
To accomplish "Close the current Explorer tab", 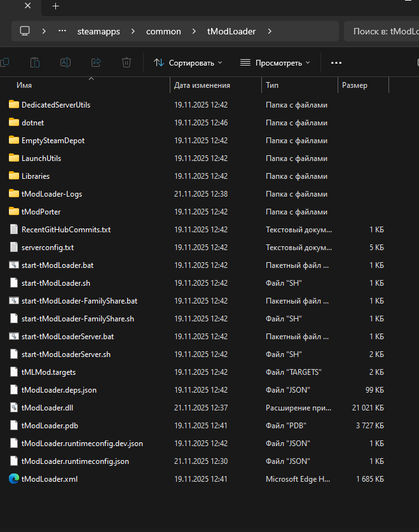I will (28, 6).
